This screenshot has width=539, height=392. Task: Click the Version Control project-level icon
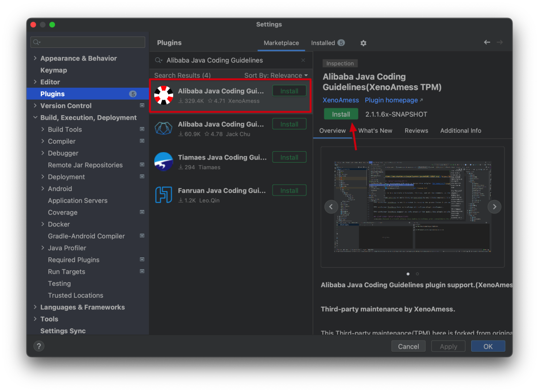point(142,105)
